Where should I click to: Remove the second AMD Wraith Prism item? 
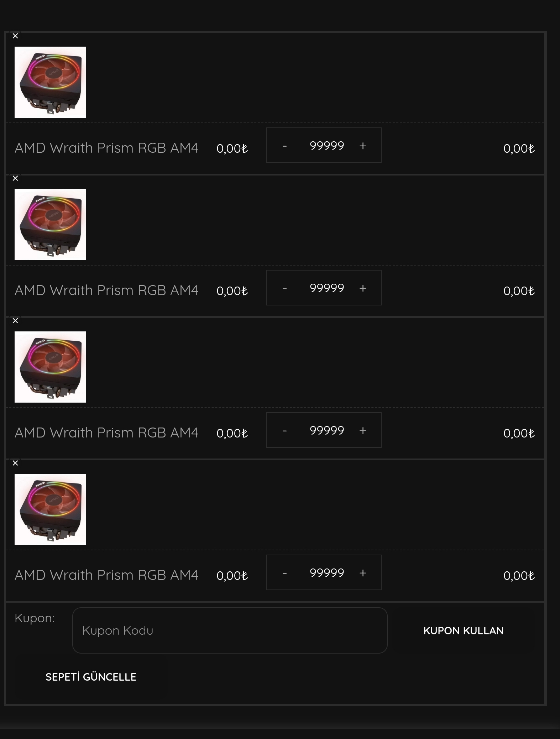pyautogui.click(x=15, y=178)
